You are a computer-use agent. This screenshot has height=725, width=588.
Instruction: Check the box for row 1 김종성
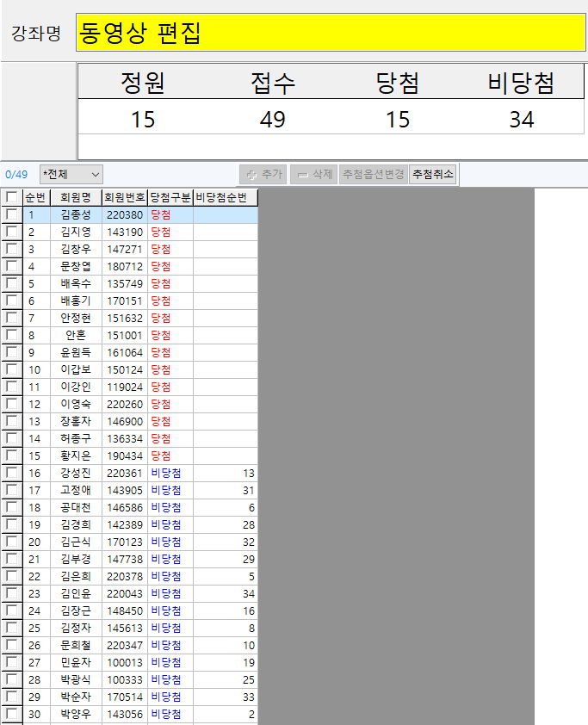coord(11,214)
